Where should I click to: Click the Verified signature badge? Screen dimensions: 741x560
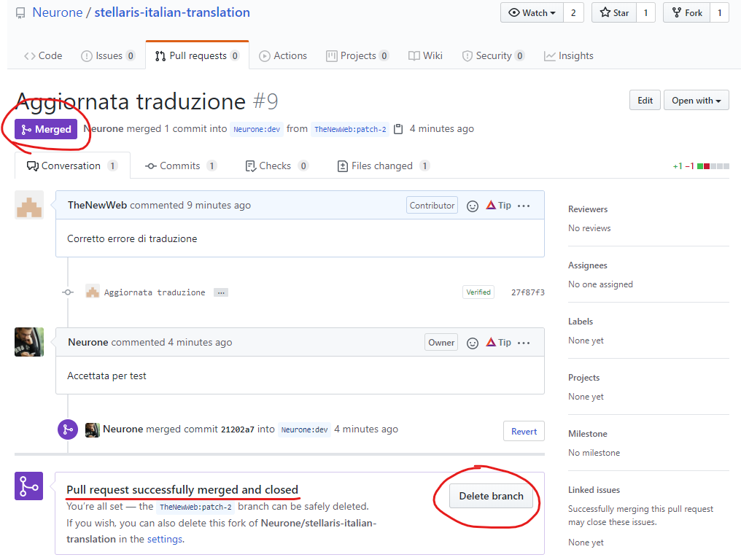point(478,292)
